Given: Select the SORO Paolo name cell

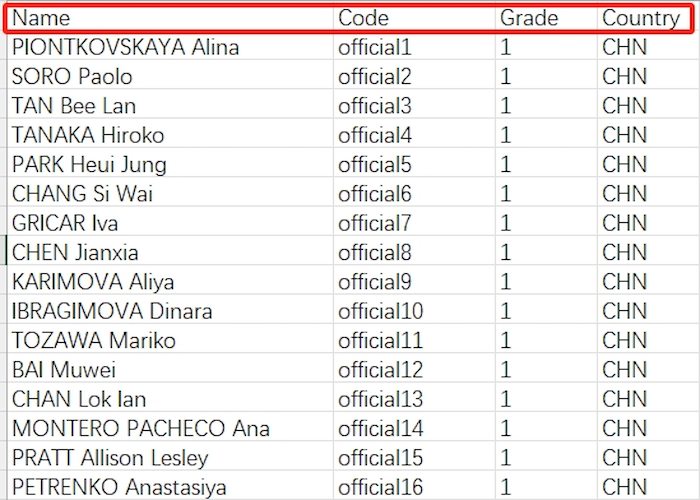Looking at the screenshot, I should pos(170,77).
